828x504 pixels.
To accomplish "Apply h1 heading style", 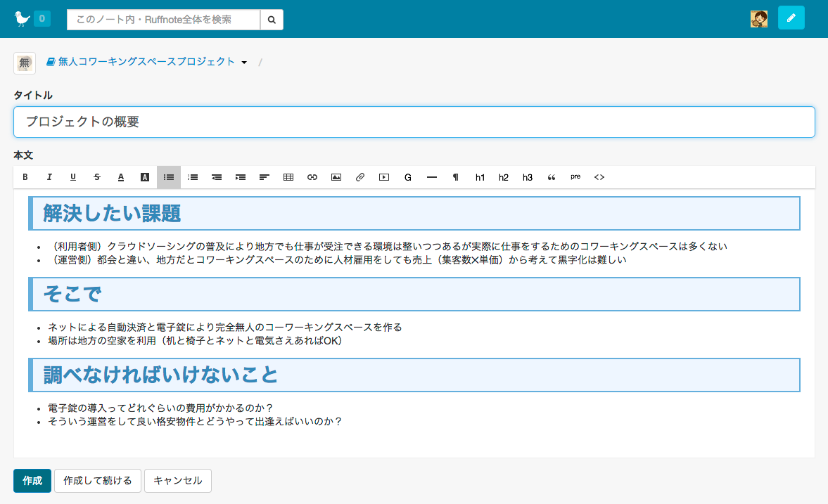I will (x=480, y=177).
